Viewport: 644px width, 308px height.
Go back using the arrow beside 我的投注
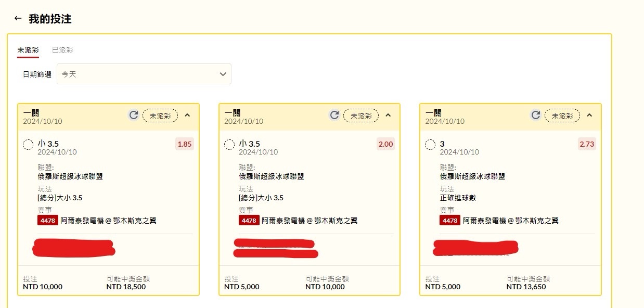pos(18,19)
